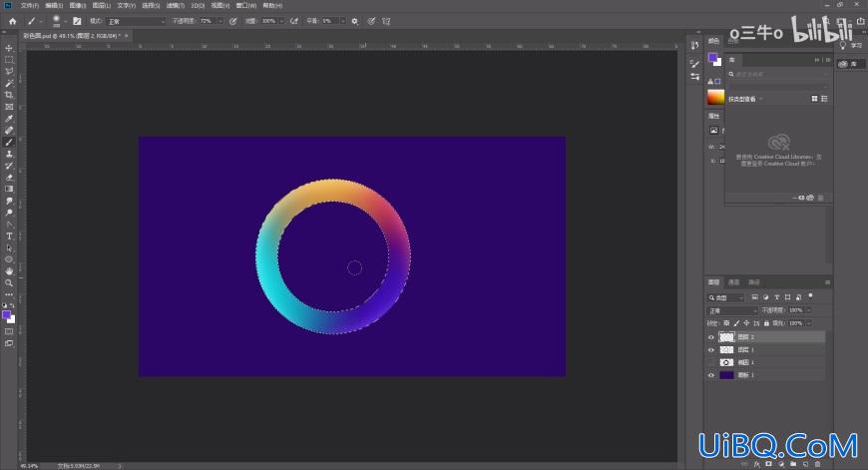Open the brush opacity 72% dropdown arrow
Viewport: 868px width, 470px height.
pos(219,21)
